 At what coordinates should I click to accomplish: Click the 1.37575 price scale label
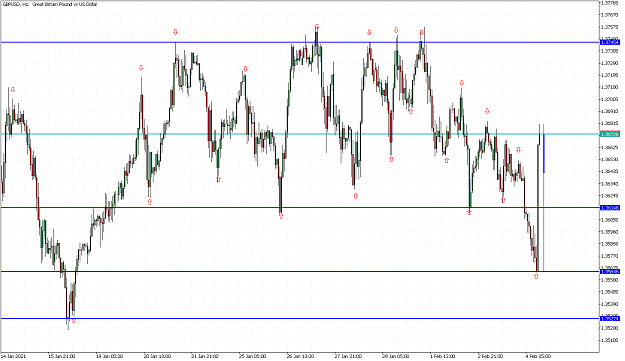click(610, 27)
